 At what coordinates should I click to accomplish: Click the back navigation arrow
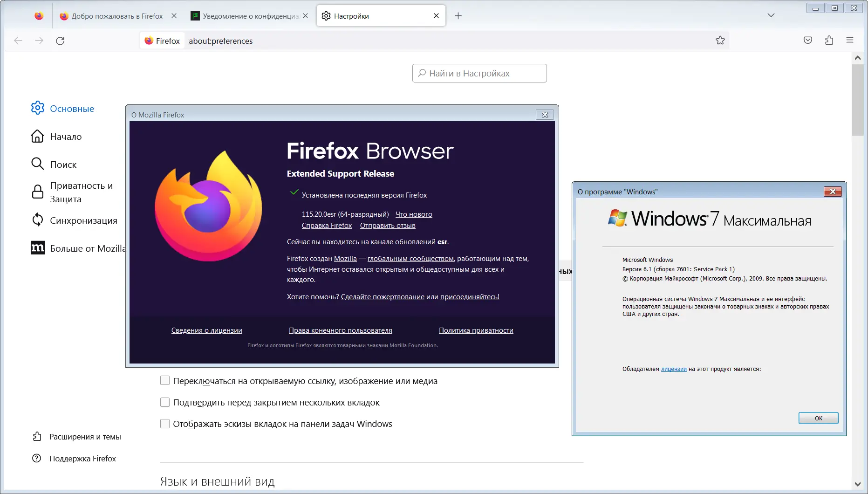[x=18, y=41]
